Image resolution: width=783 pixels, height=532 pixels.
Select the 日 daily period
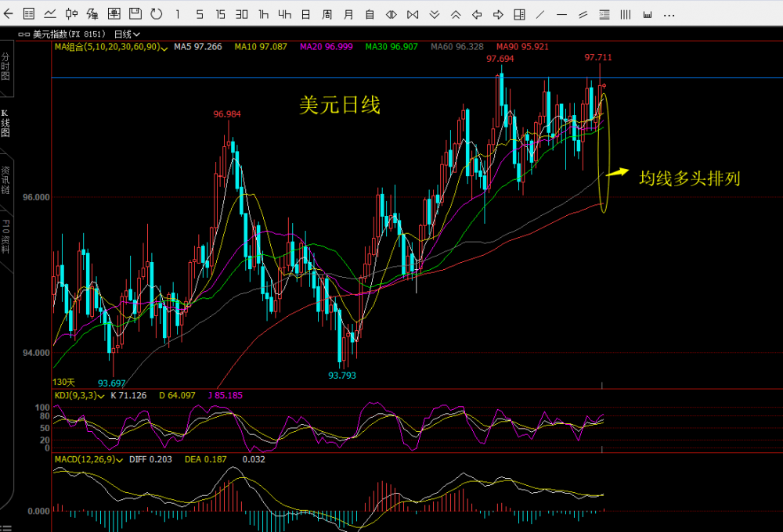(305, 14)
